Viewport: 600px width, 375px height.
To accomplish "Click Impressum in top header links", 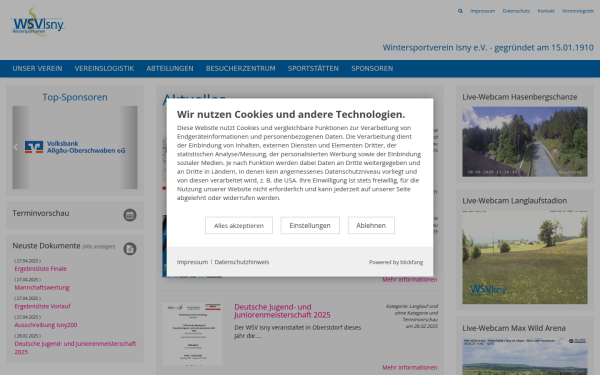I will click(483, 11).
